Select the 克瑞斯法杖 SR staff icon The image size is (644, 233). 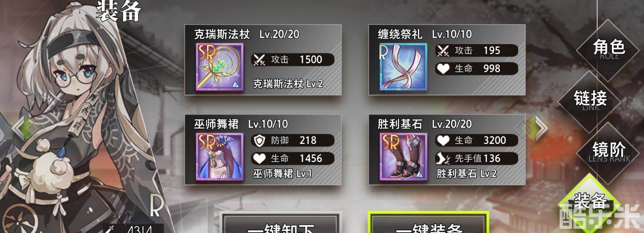(x=220, y=67)
